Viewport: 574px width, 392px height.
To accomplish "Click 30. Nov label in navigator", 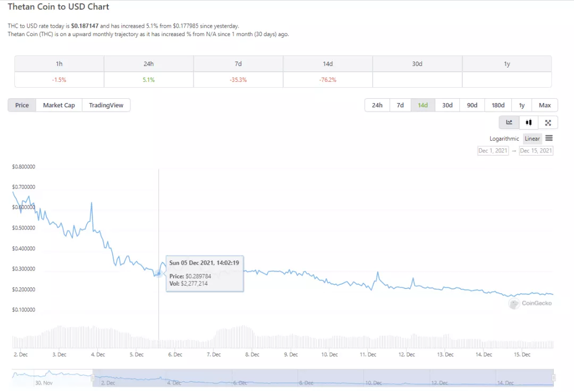I will (44, 383).
